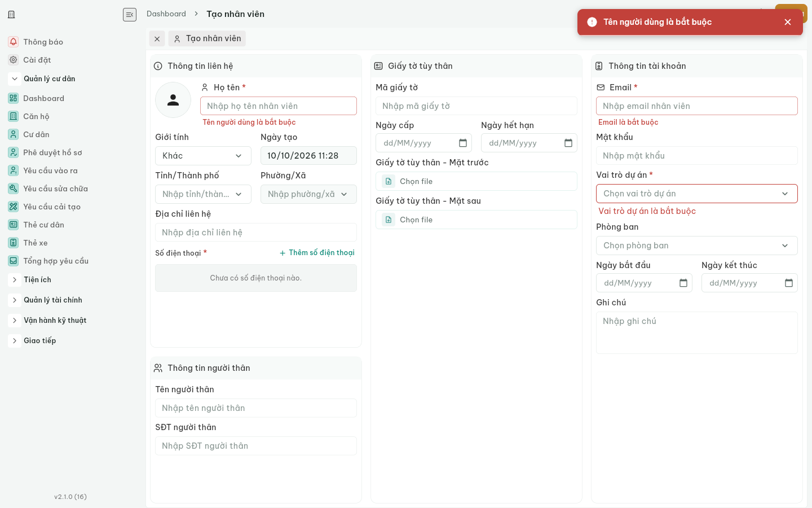Expand Tiện ích section
Image resolution: width=812 pixels, height=508 pixels.
click(15, 280)
